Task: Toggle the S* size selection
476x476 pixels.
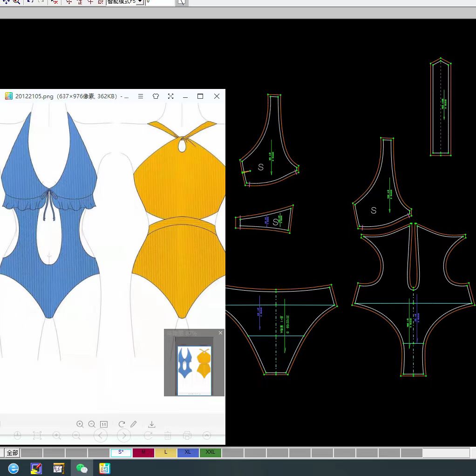Action: [121, 452]
